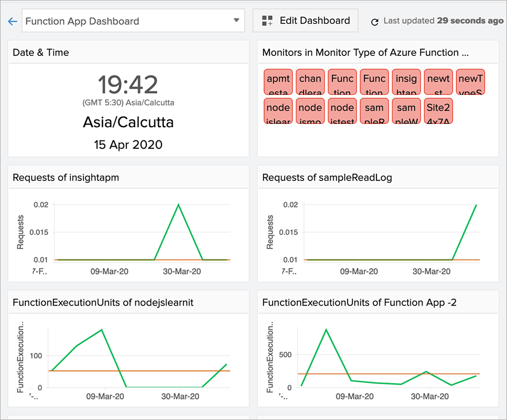Open the newTypeS monitor tile
The width and height of the screenshot is (507, 420).
[470, 81]
